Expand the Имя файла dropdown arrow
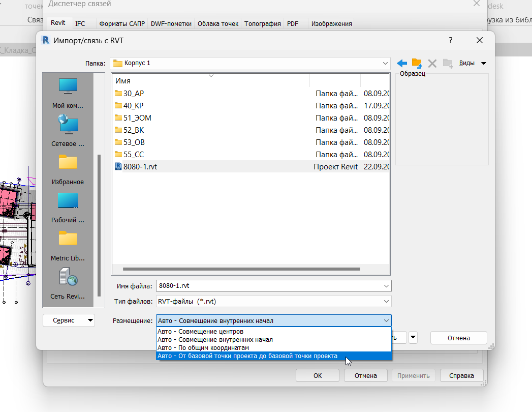The height and width of the screenshot is (412, 532). [386, 286]
